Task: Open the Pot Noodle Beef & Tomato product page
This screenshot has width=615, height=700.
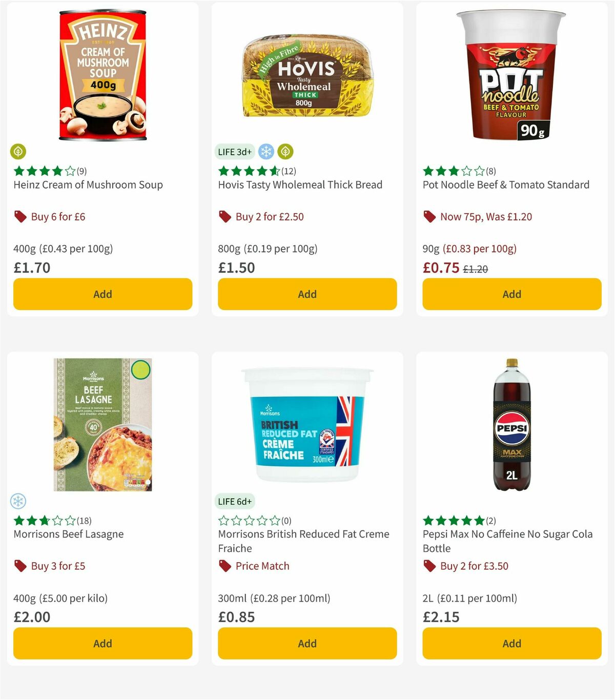Action: pos(506,184)
